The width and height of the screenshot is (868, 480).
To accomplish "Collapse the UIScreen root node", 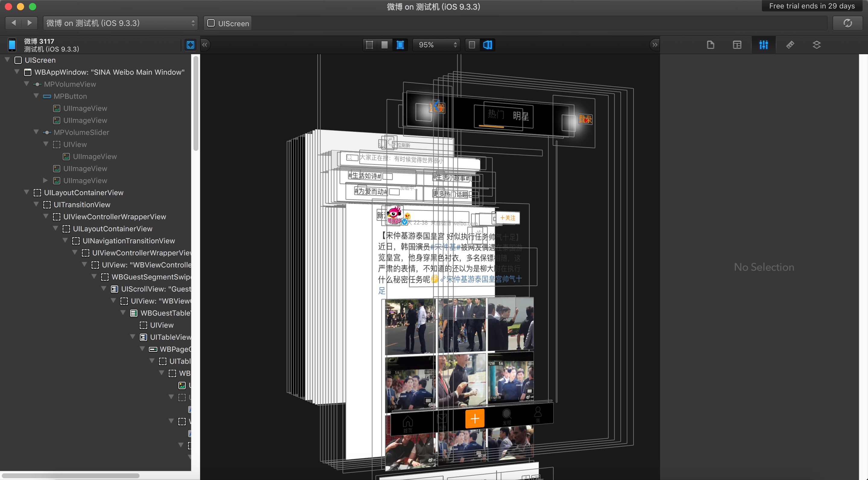I will click(x=7, y=60).
